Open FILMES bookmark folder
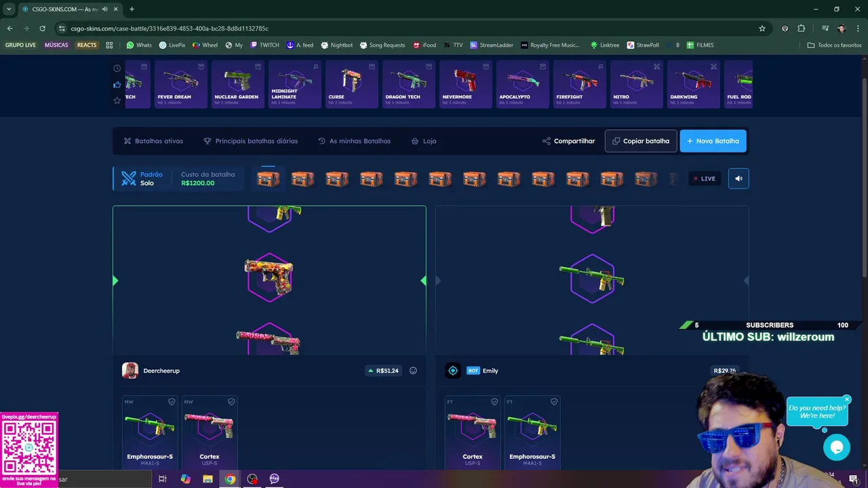 coord(700,45)
